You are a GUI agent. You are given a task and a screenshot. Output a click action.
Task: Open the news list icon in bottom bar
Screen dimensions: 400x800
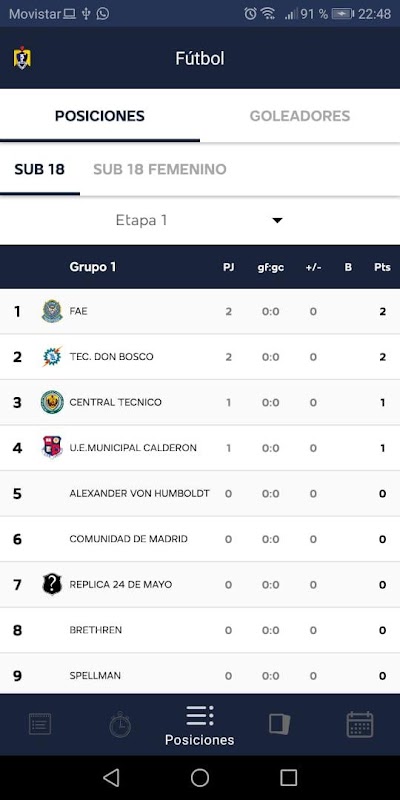pyautogui.click(x=40, y=724)
